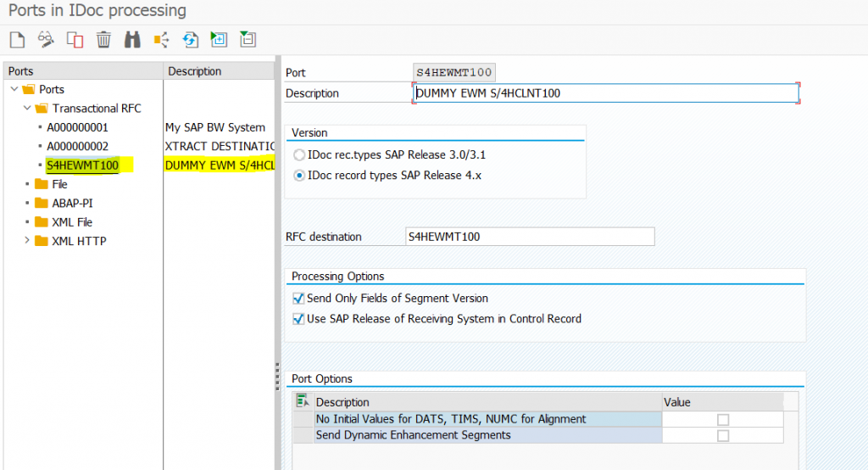This screenshot has width=868, height=470.
Task: Click the Port field S4HEWMT100
Action: pyautogui.click(x=454, y=73)
